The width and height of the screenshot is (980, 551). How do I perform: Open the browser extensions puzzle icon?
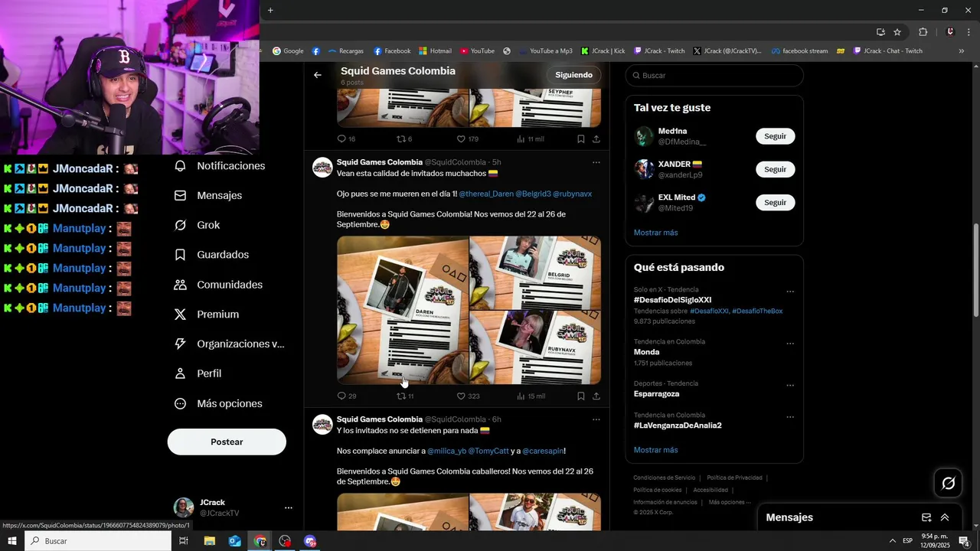923,32
